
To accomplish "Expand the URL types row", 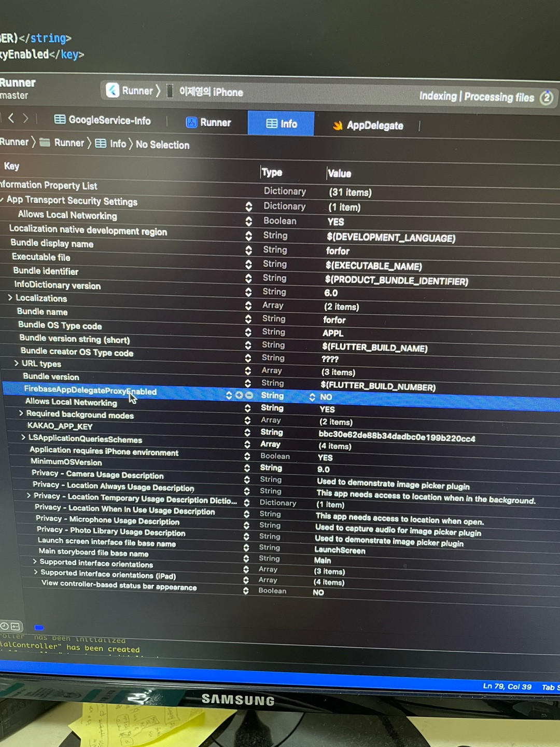I will pyautogui.click(x=16, y=363).
